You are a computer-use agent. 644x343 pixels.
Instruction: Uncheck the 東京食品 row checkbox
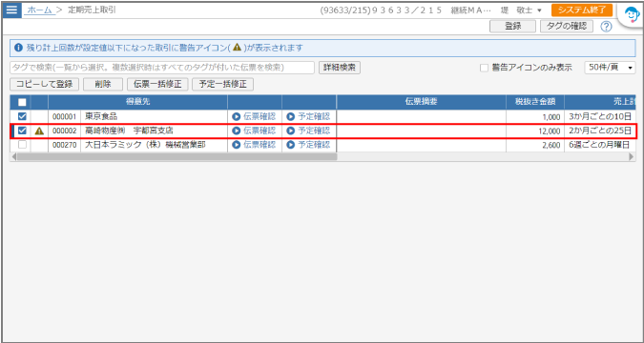coord(22,116)
